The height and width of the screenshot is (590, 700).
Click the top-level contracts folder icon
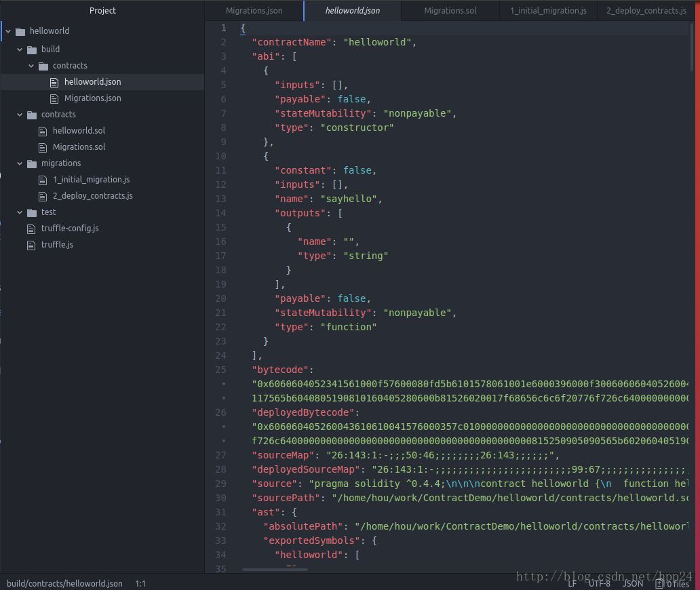coord(32,115)
